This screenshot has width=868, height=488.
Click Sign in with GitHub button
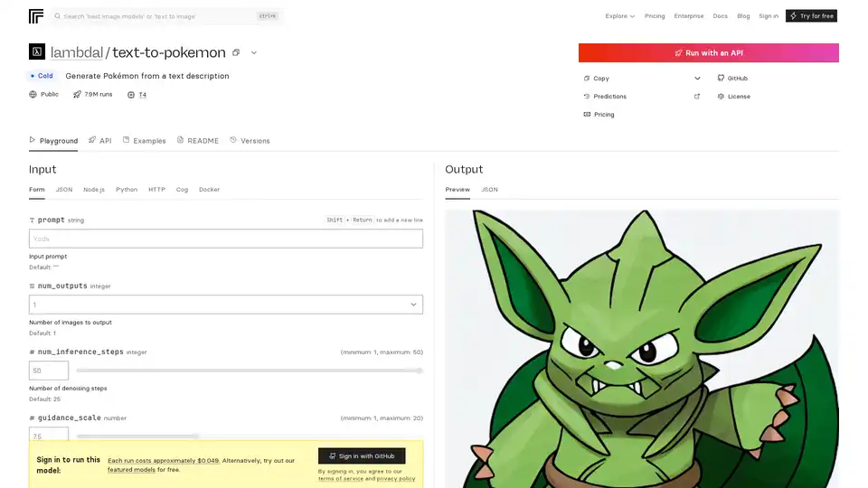click(x=362, y=456)
